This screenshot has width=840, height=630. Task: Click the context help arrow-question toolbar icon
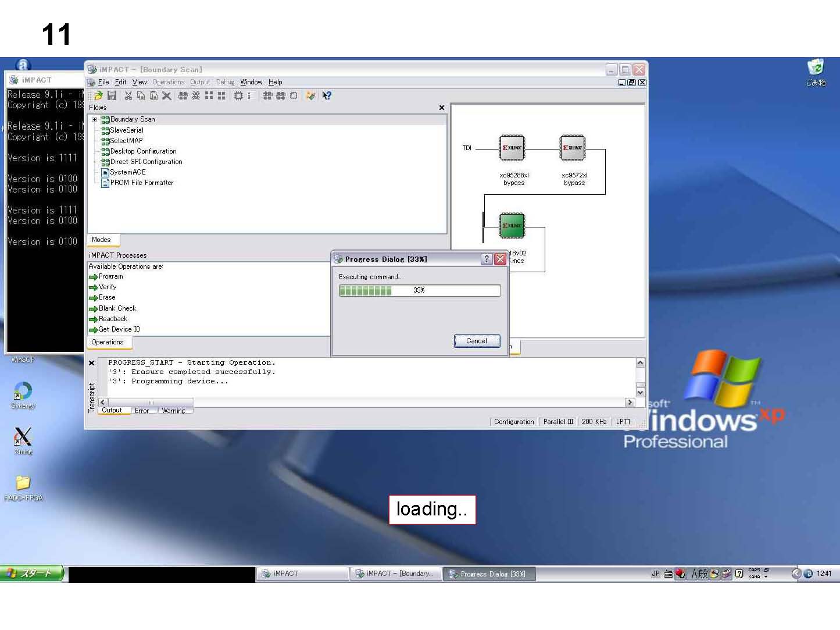327,96
